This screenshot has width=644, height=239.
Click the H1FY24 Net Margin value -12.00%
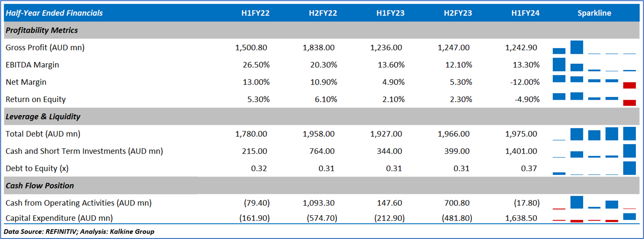coord(524,82)
